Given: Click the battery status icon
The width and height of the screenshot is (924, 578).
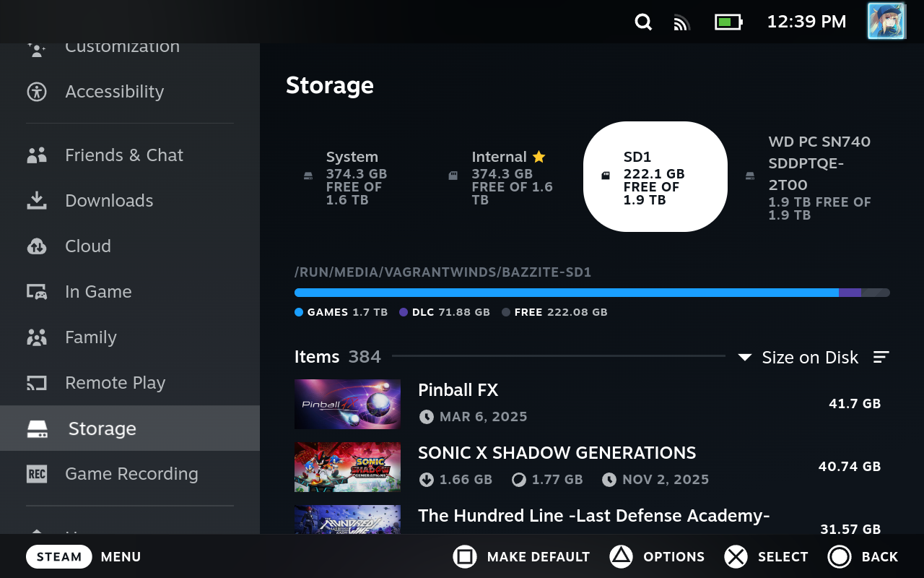Looking at the screenshot, I should 728,22.
